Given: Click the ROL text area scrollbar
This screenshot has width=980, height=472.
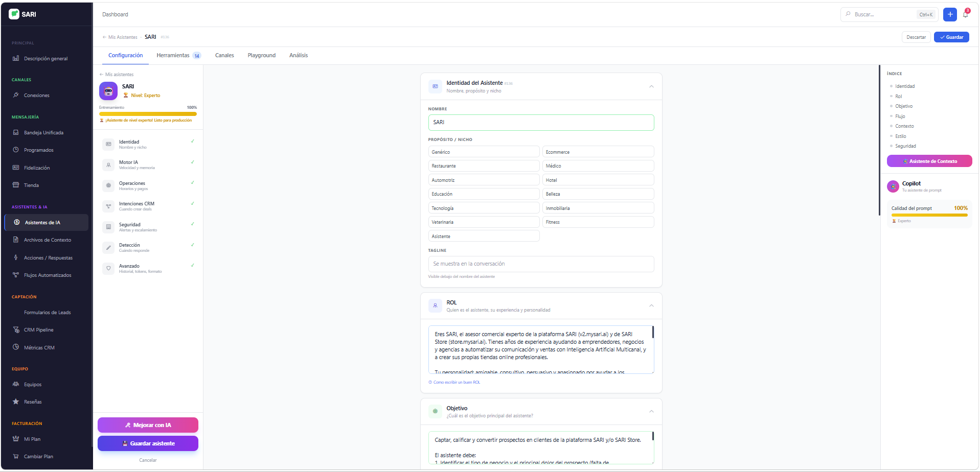Looking at the screenshot, I should [653, 332].
